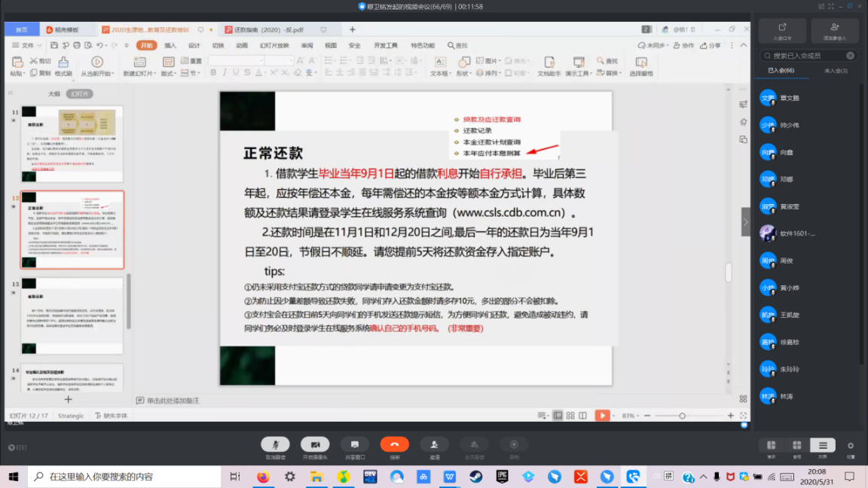Viewport: 868px width, 488px height.
Task: Click the Bold formatting icon
Action: [213, 73]
